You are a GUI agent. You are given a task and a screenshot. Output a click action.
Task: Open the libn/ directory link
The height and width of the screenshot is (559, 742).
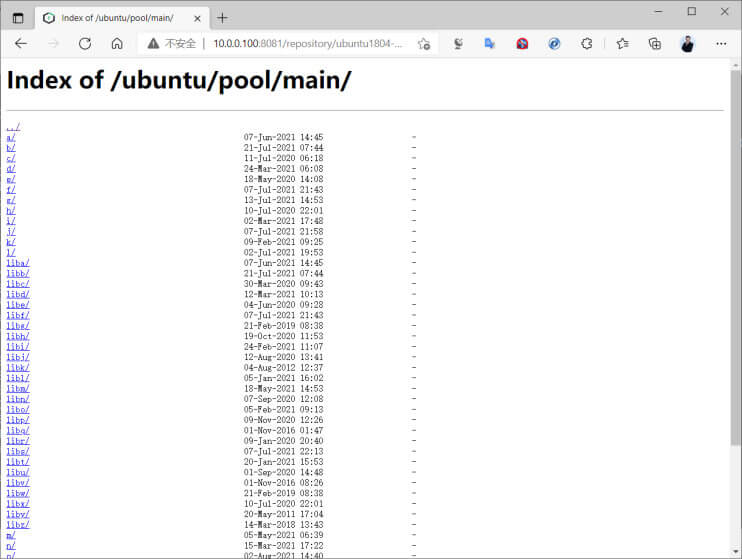(x=18, y=399)
